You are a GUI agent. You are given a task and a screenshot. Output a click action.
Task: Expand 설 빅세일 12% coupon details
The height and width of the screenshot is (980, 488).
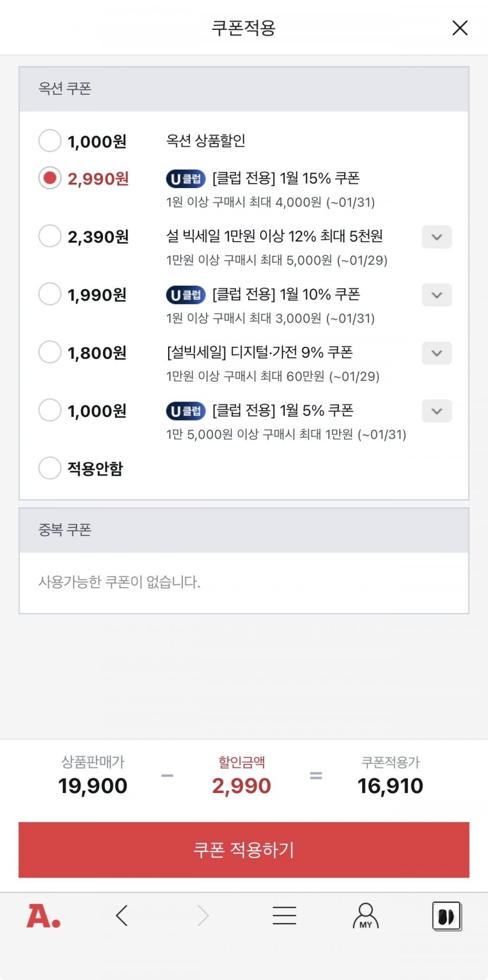pos(436,237)
